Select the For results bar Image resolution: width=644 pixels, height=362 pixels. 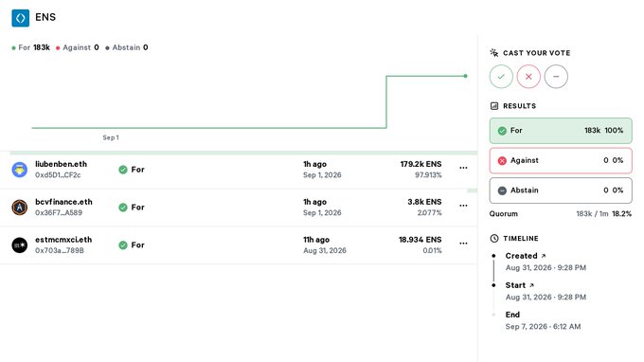[561, 131]
